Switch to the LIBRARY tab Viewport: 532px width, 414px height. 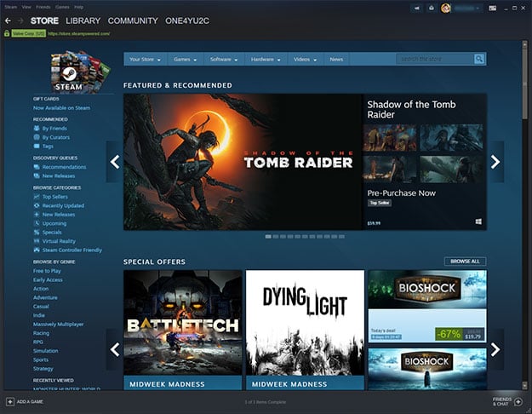[83, 20]
